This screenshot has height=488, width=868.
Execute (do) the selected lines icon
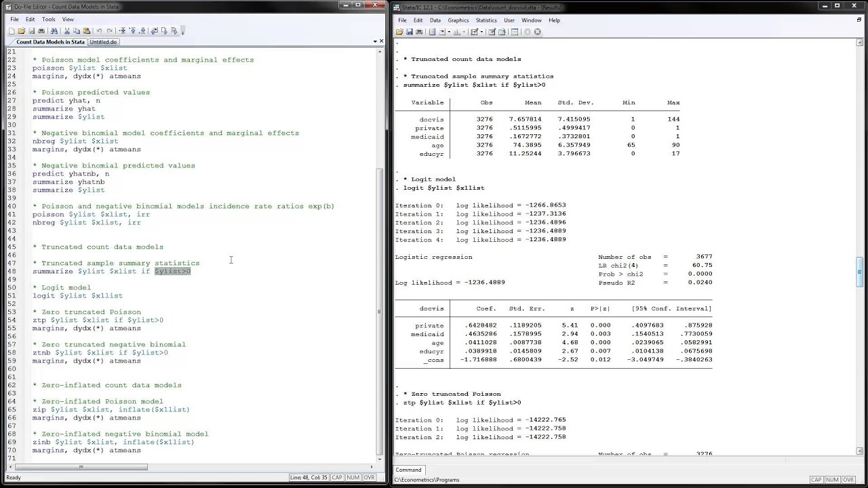pos(164,30)
